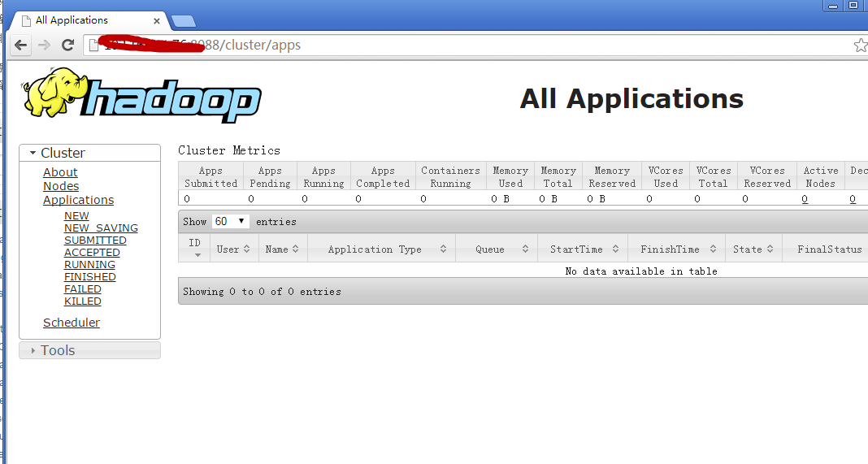
Task: Expand the Tools menu section
Action: 89,350
